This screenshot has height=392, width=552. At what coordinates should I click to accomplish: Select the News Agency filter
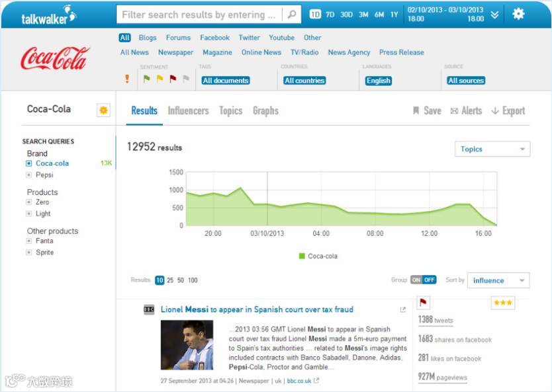pos(349,52)
